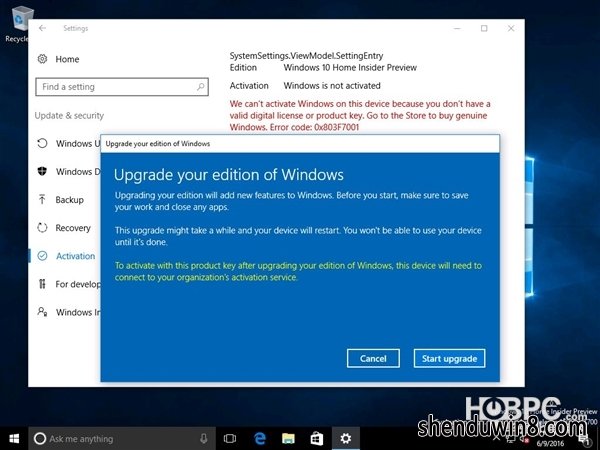Viewport: 600px width, 450px height.
Task: Focus the Find a setting search box
Action: pos(122,87)
